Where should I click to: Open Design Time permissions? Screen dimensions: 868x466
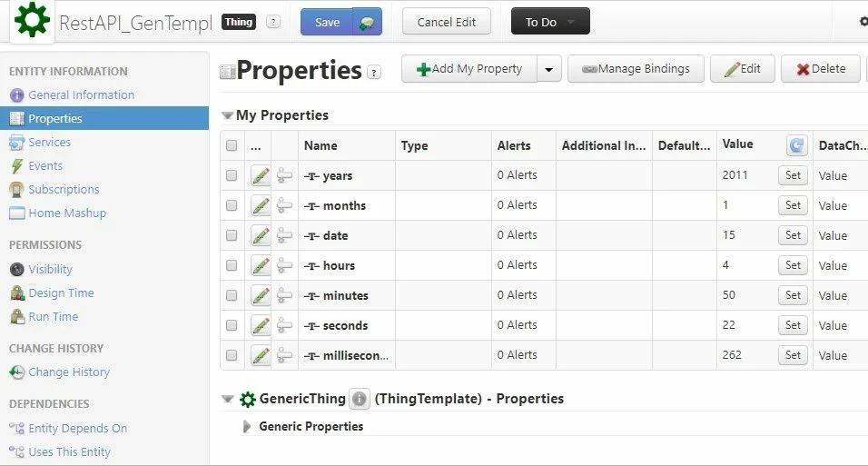click(x=61, y=292)
